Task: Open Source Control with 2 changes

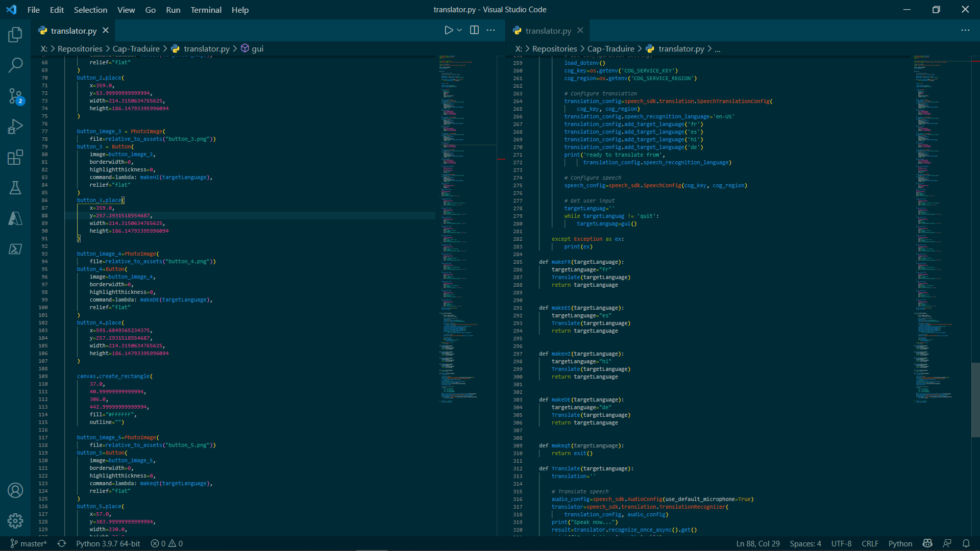Action: pyautogui.click(x=15, y=96)
